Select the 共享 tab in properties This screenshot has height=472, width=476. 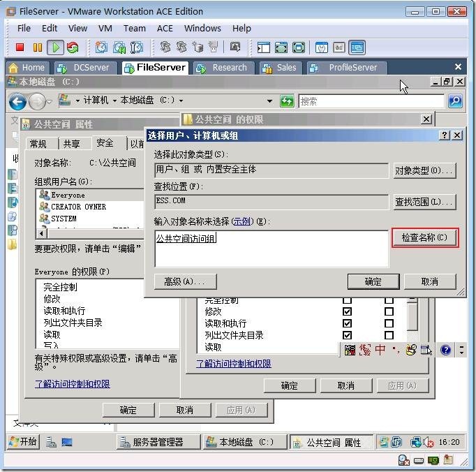point(72,144)
